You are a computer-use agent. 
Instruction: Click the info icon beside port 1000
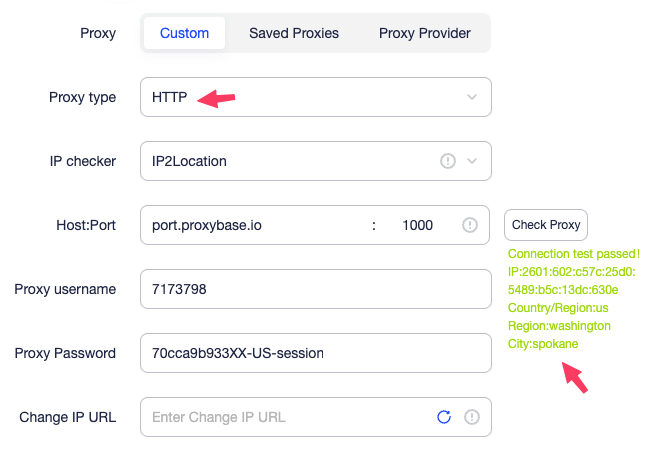tap(470, 225)
